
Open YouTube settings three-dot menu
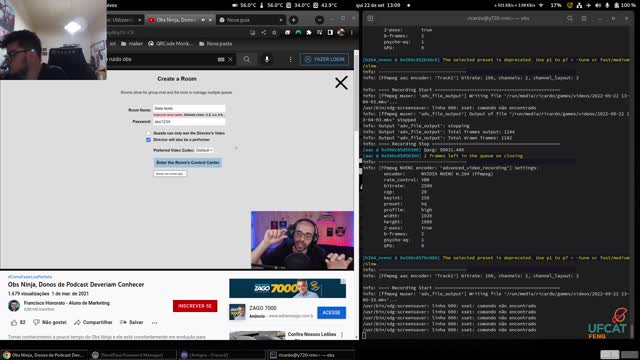pos(290,59)
